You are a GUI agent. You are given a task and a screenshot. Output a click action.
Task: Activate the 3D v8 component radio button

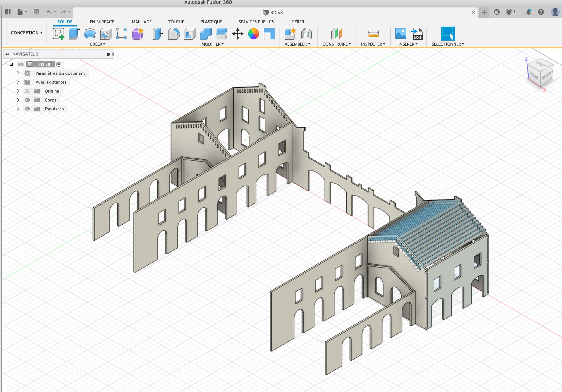coord(59,64)
